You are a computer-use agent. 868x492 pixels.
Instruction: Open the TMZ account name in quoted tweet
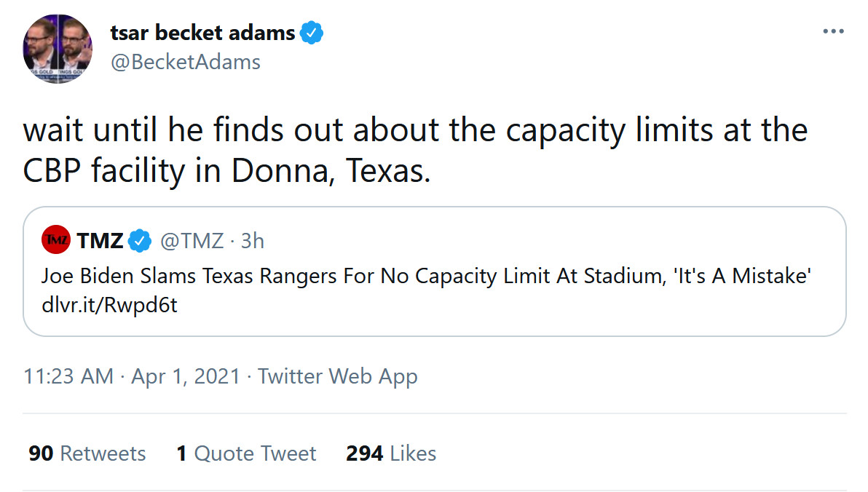pos(100,241)
